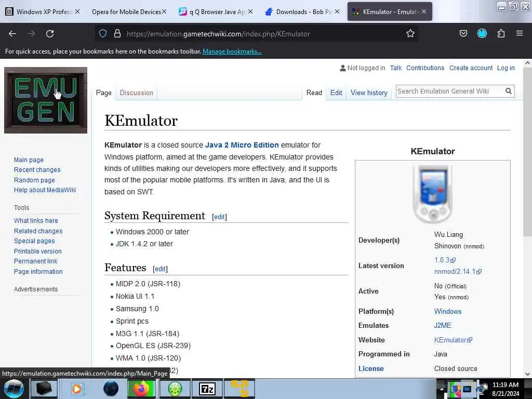This screenshot has height=399, width=532.
Task: Switch to Q Browser Java App tab
Action: [x=217, y=11]
